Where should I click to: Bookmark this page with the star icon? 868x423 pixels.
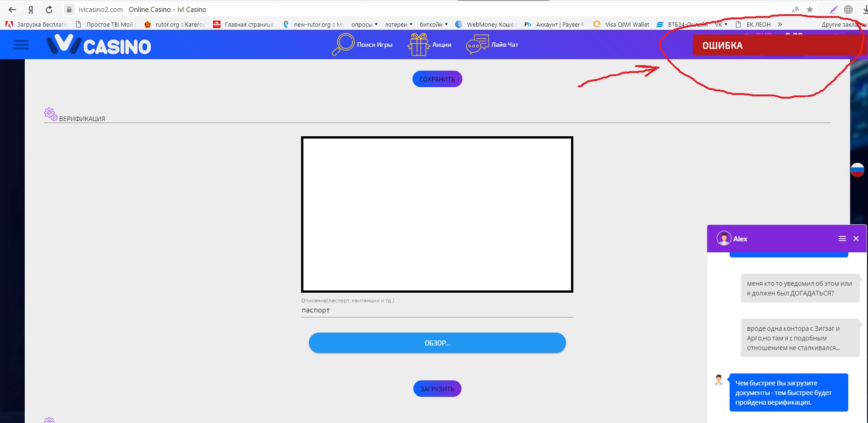(810, 10)
